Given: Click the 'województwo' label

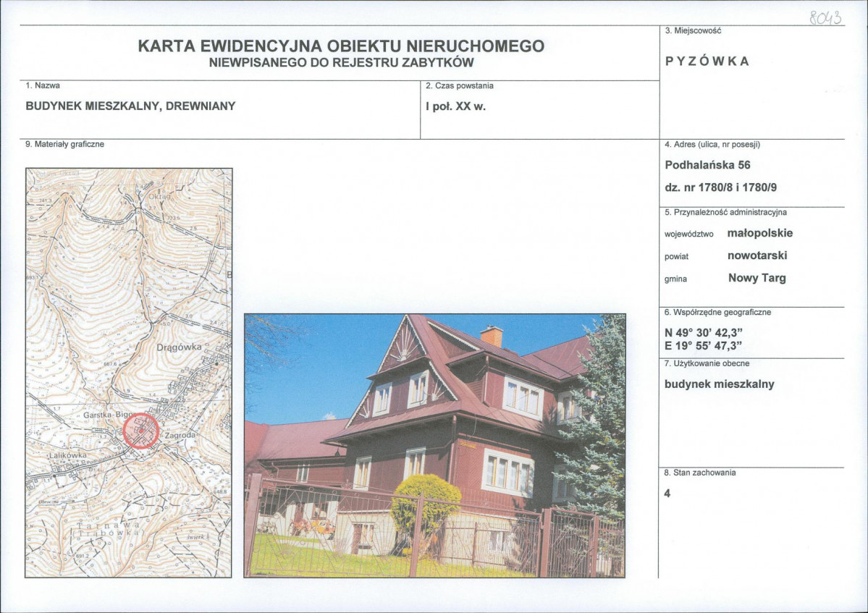Looking at the screenshot, I should pyautogui.click(x=688, y=234).
